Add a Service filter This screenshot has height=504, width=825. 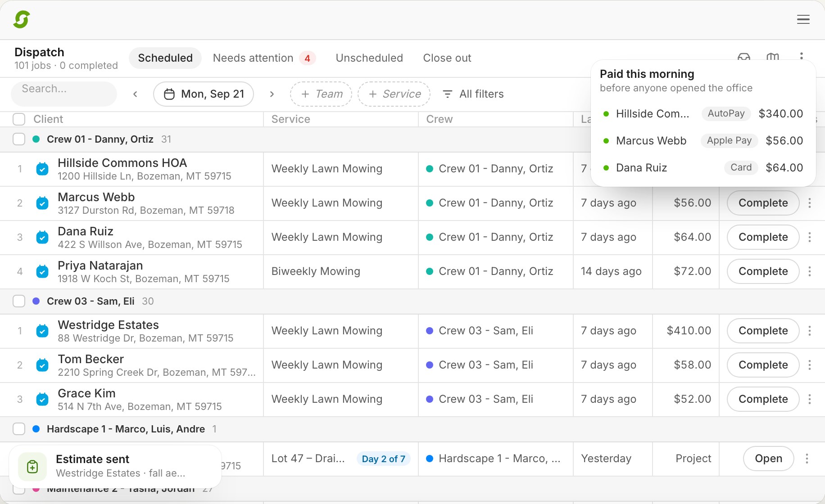coord(394,94)
